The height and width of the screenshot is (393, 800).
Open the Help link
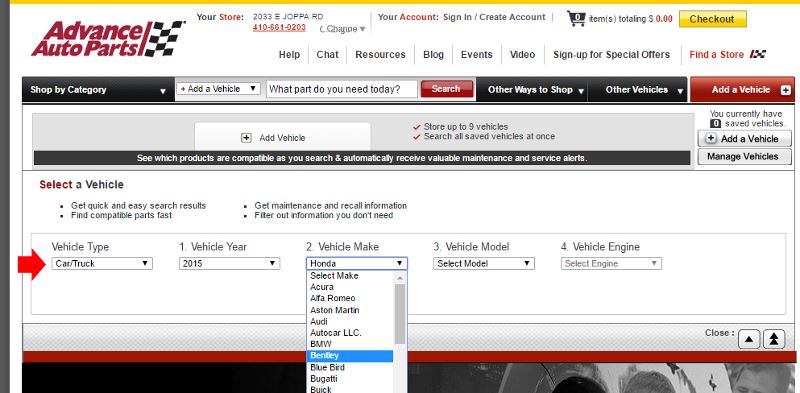coord(289,55)
